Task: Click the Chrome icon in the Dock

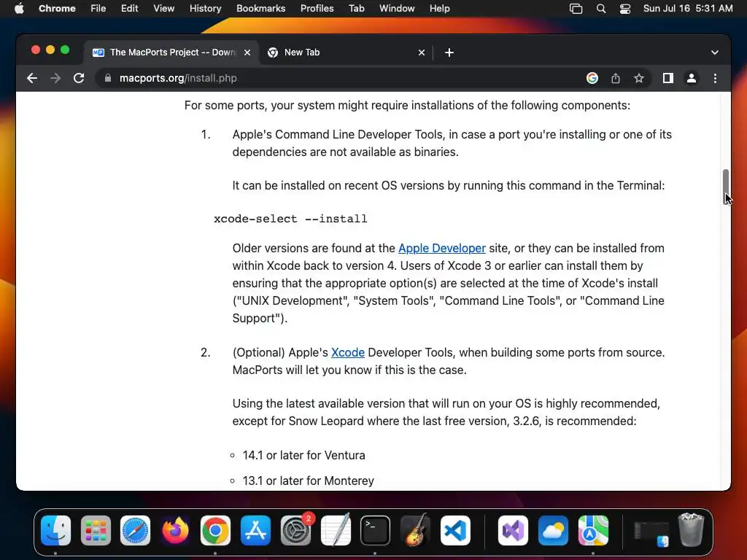Action: coord(215,531)
